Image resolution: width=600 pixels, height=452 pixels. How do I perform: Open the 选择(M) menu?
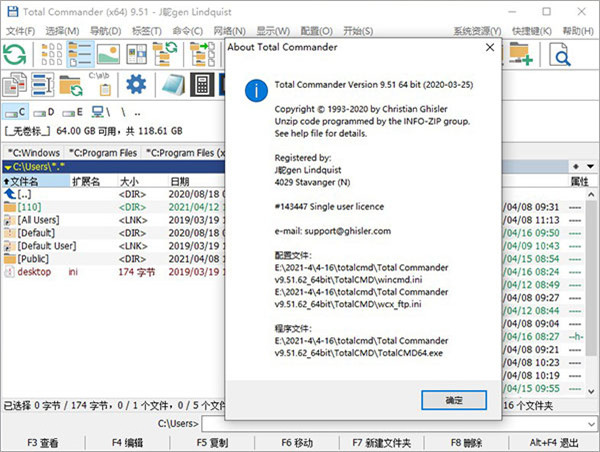(62, 31)
